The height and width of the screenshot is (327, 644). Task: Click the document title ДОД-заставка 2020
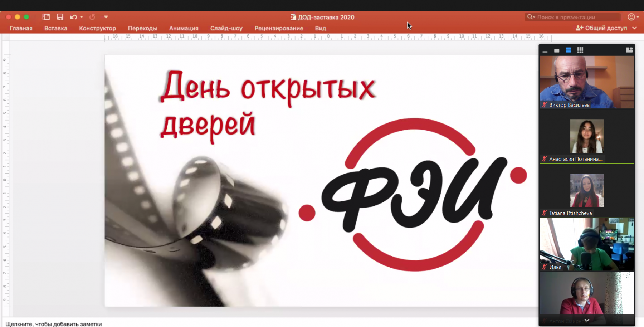click(x=326, y=17)
